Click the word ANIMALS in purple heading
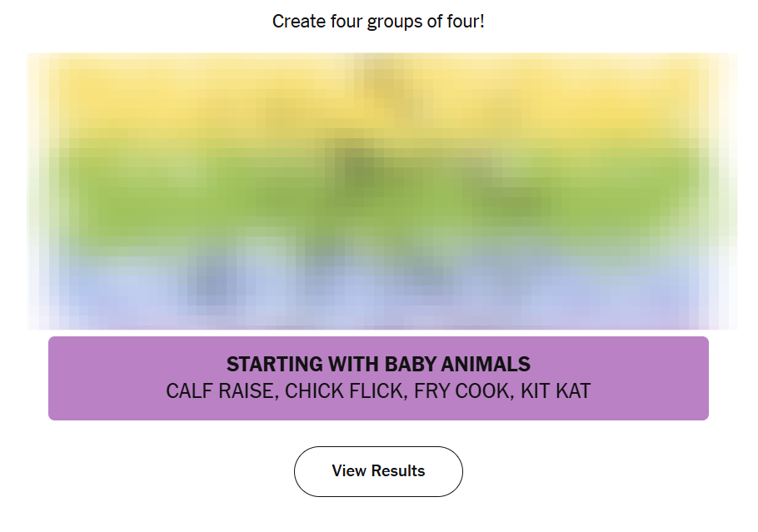The width and height of the screenshot is (758, 532). (487, 364)
